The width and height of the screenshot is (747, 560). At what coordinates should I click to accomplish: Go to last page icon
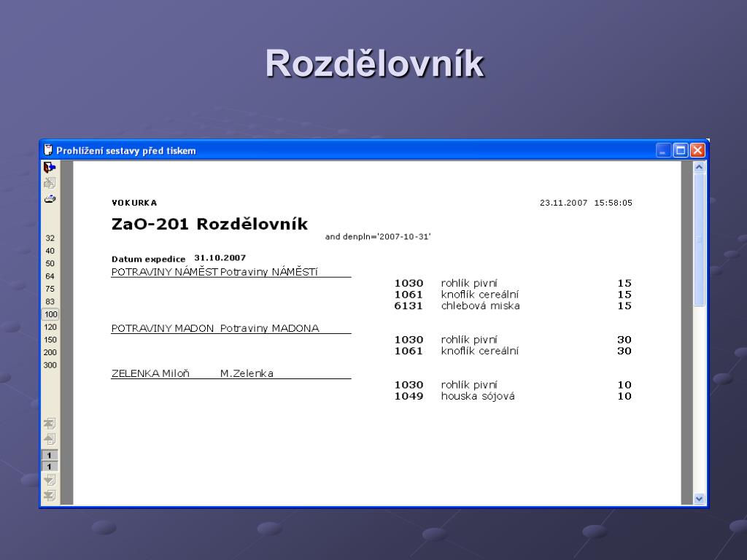[50, 495]
